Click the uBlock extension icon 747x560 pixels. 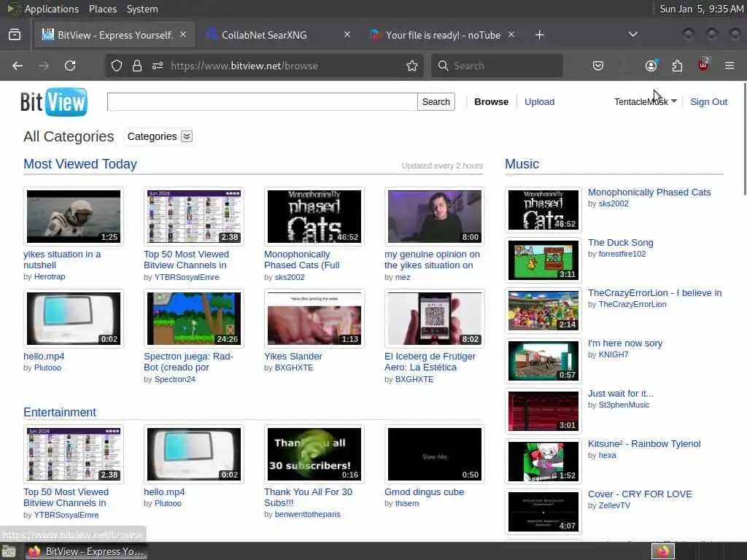[703, 65]
